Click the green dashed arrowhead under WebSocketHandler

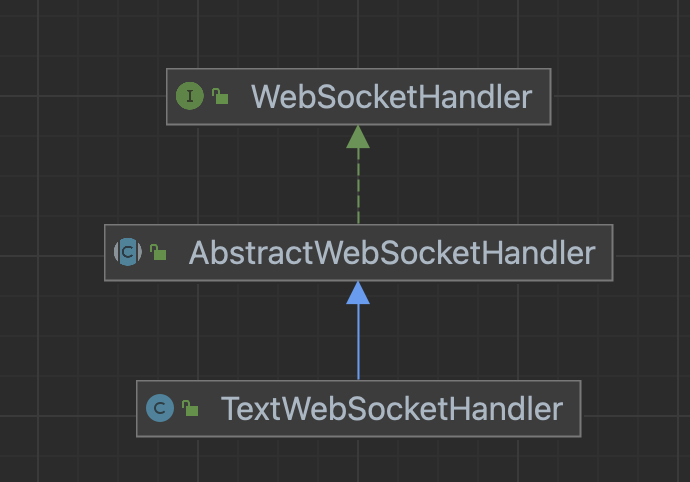tap(358, 137)
